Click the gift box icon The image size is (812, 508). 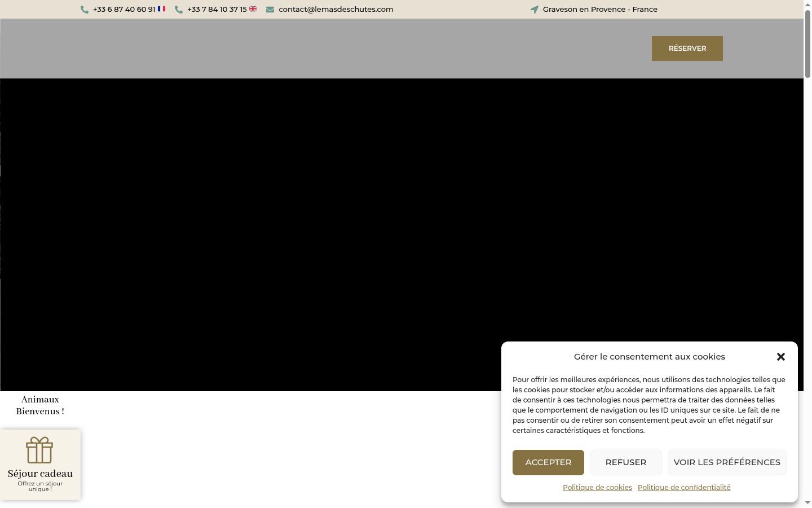point(39,450)
